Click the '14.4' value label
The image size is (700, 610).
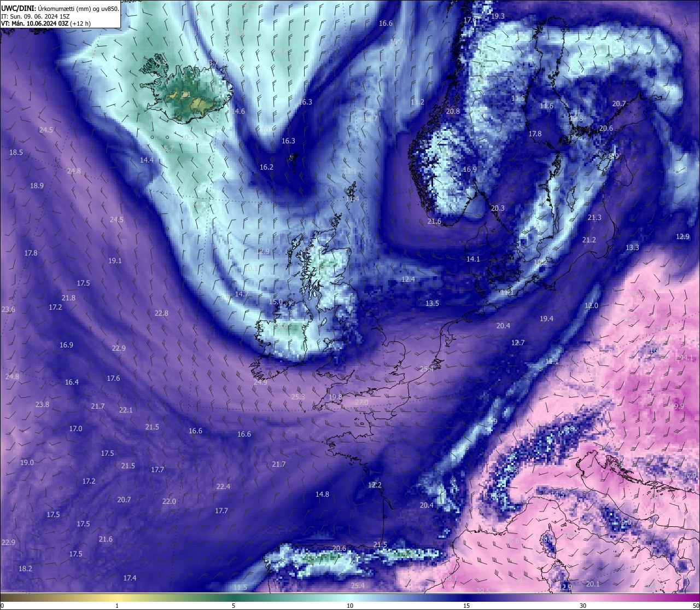pos(147,160)
